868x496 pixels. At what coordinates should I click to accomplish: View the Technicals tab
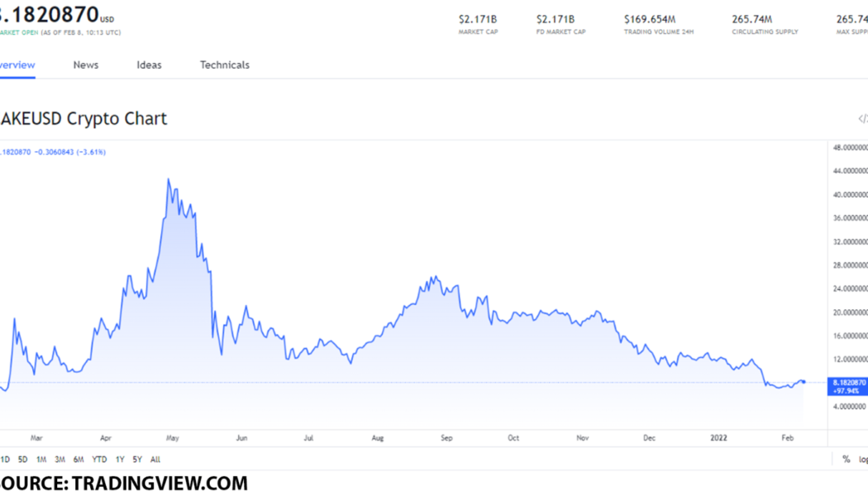(x=224, y=64)
